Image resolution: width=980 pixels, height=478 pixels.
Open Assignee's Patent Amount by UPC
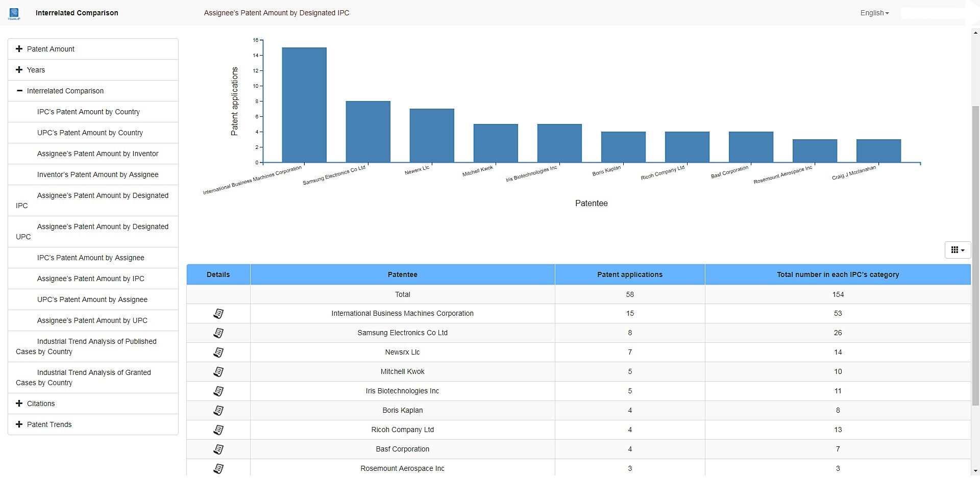[x=92, y=320]
